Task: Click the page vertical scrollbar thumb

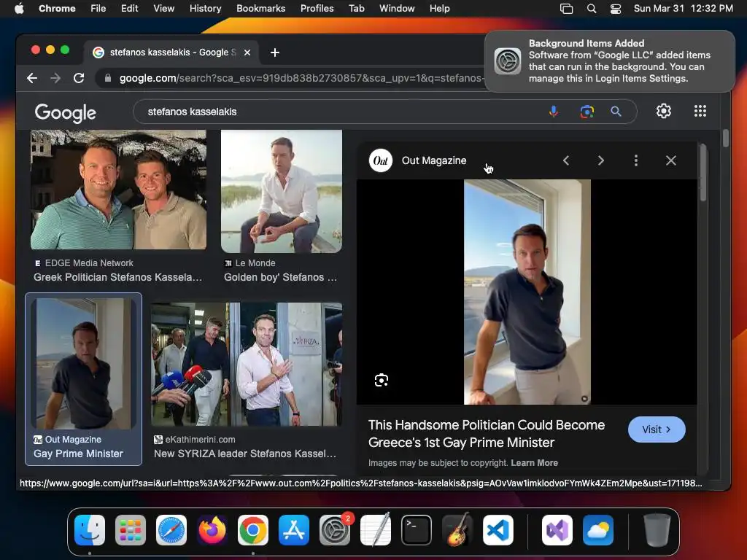Action: click(x=726, y=138)
